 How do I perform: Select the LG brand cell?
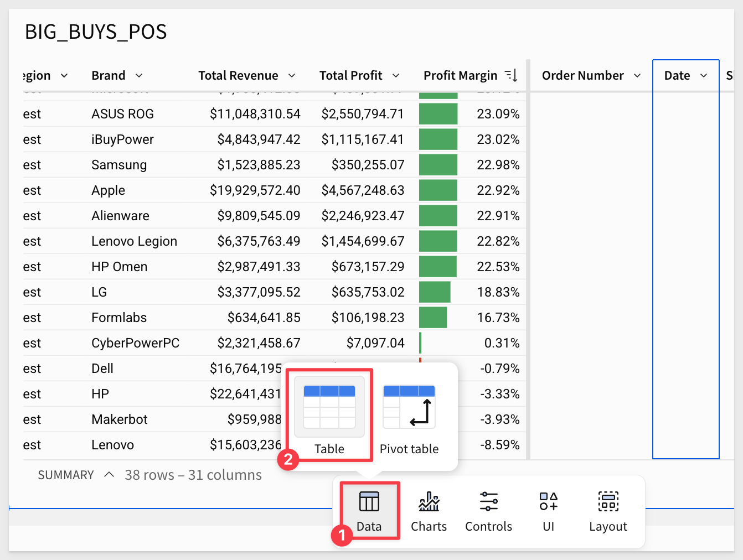[99, 292]
